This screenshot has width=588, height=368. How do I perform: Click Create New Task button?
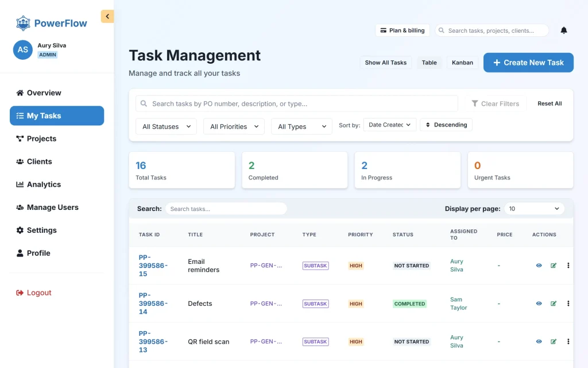pos(528,62)
